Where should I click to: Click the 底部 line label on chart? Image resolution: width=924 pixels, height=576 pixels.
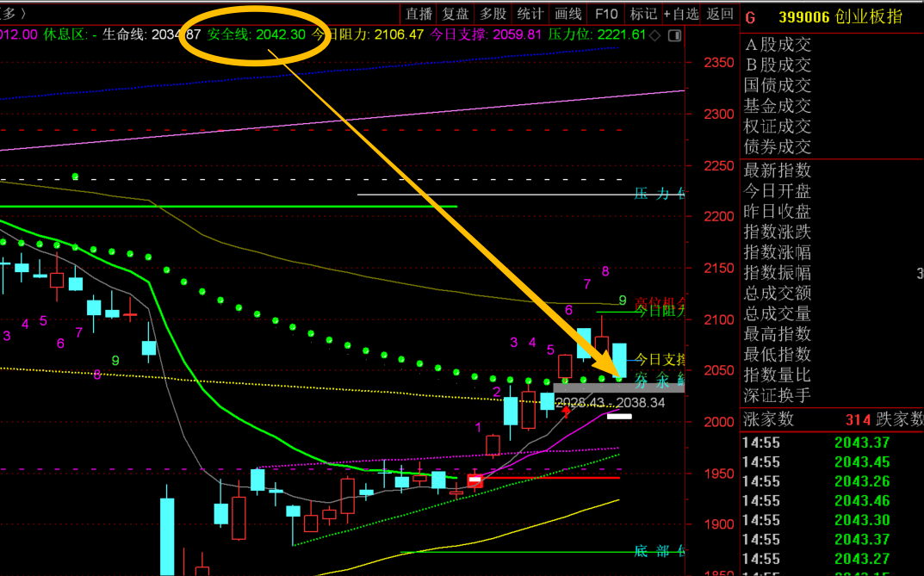tap(660, 551)
